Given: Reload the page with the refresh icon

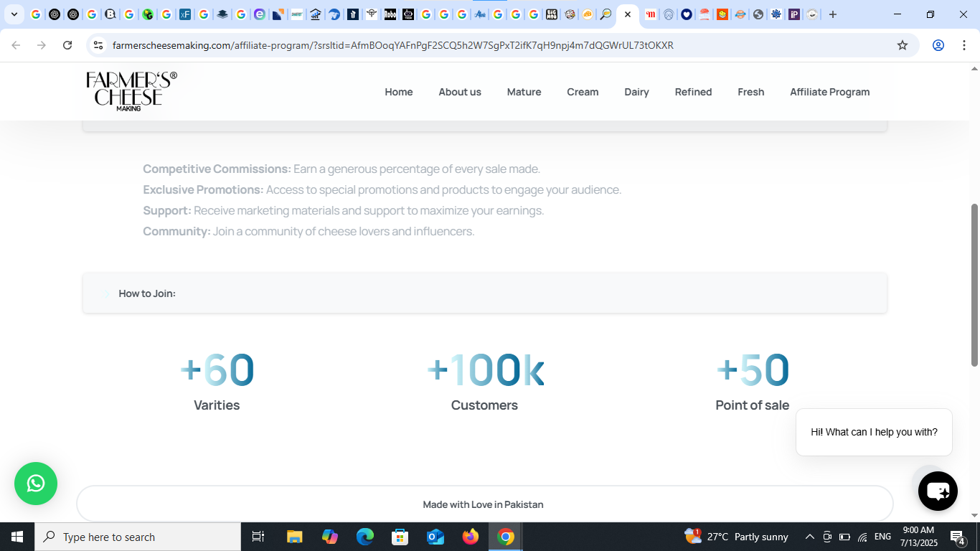Looking at the screenshot, I should coord(67,45).
